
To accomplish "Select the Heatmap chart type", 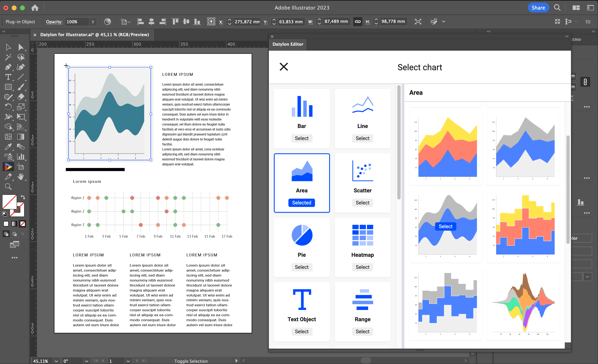I will coord(362,267).
